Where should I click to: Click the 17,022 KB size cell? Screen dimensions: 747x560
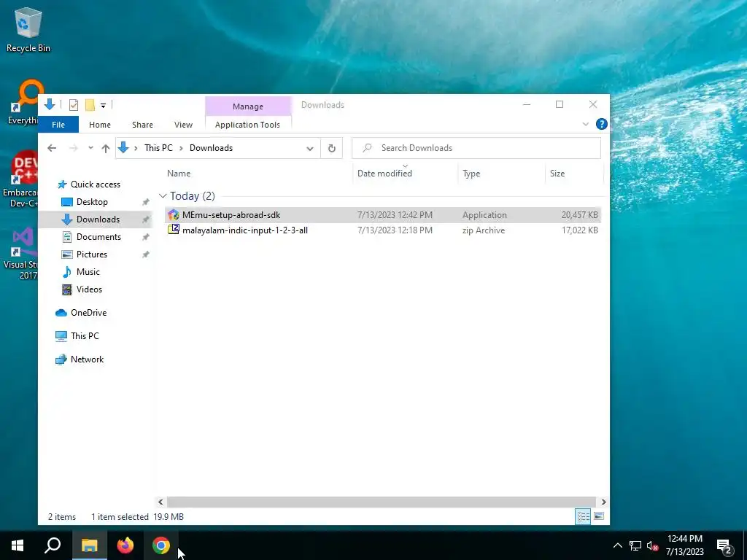pos(579,230)
